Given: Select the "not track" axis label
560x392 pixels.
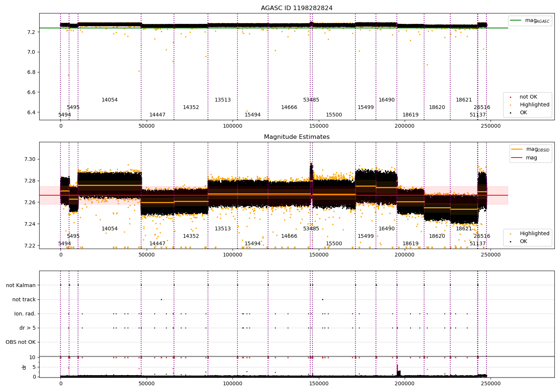Looking at the screenshot, I should [24, 300].
